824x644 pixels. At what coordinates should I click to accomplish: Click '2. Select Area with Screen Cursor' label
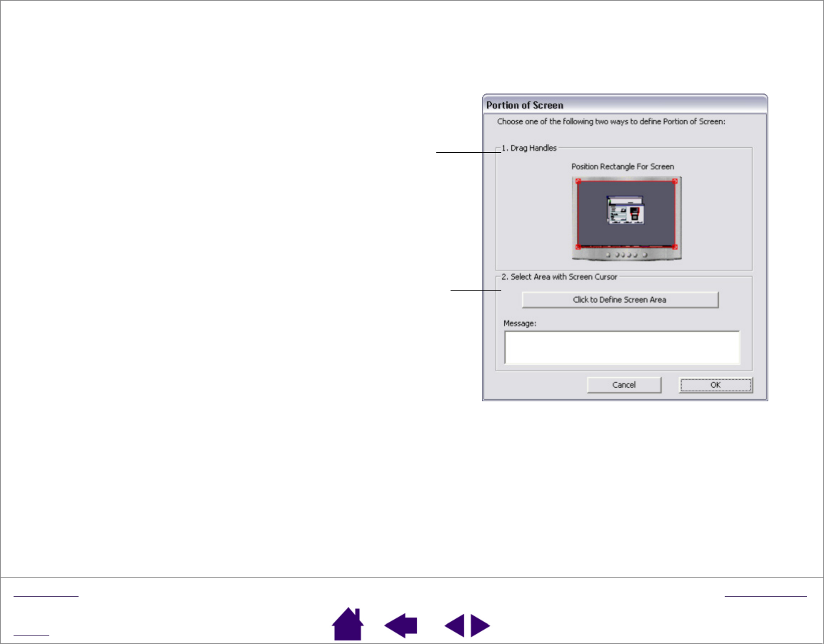(x=559, y=277)
